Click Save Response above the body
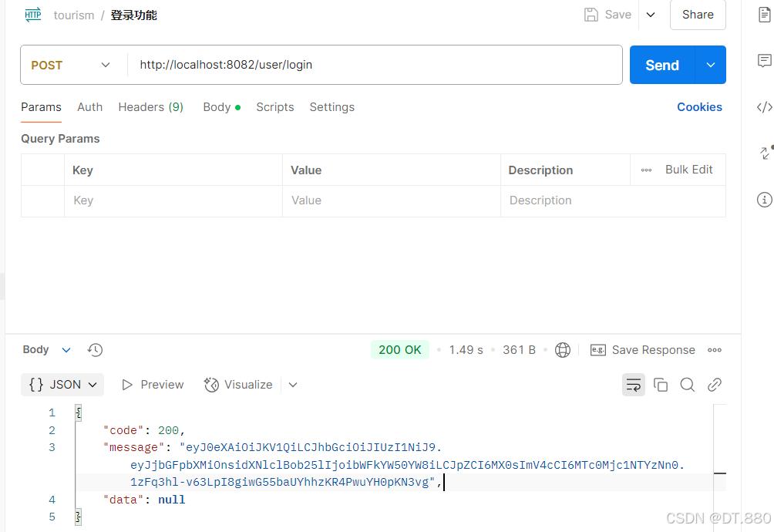 (651, 349)
